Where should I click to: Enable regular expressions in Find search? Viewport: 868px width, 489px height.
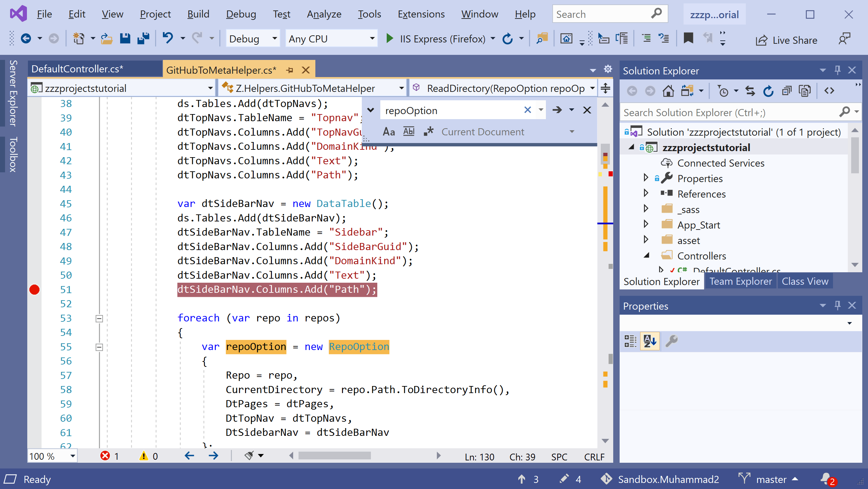[x=428, y=132]
